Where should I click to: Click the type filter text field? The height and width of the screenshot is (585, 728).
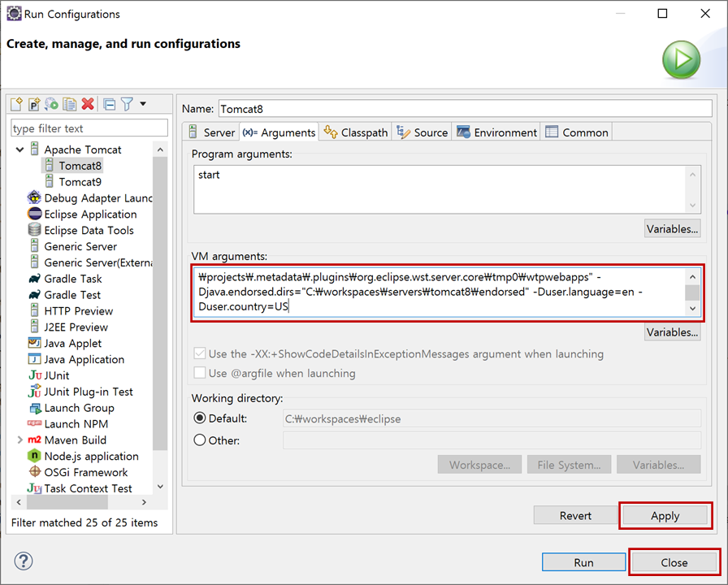click(89, 128)
